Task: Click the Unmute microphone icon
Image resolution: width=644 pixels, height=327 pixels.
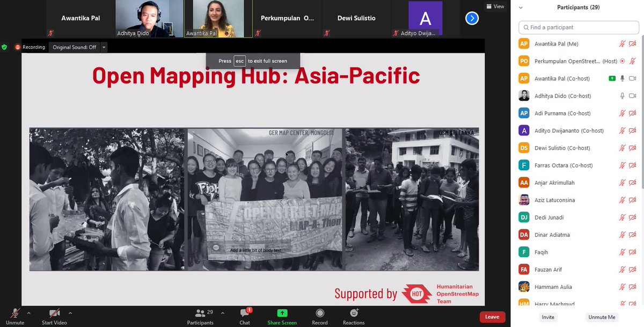Action: tap(15, 313)
